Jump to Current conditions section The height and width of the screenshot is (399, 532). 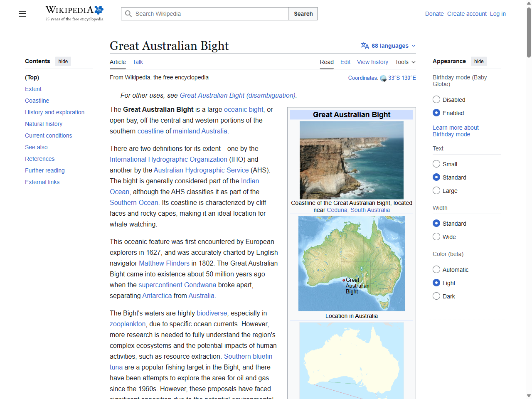click(48, 135)
